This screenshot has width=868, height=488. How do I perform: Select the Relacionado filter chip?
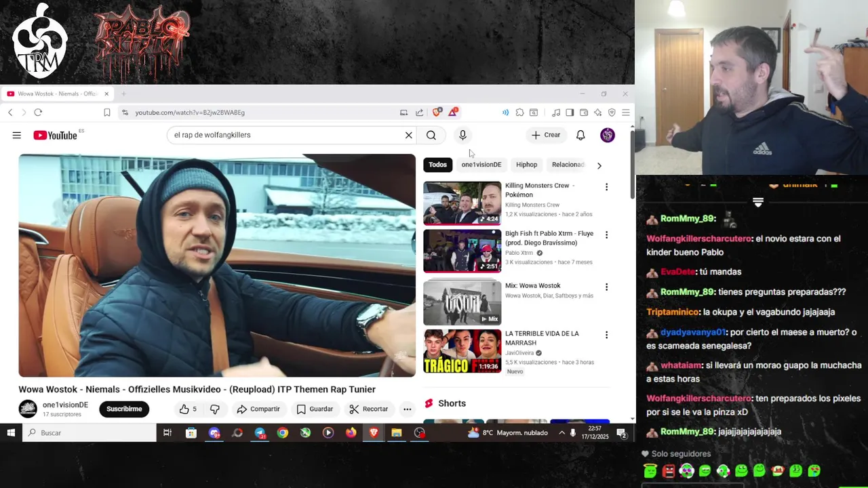pyautogui.click(x=568, y=165)
